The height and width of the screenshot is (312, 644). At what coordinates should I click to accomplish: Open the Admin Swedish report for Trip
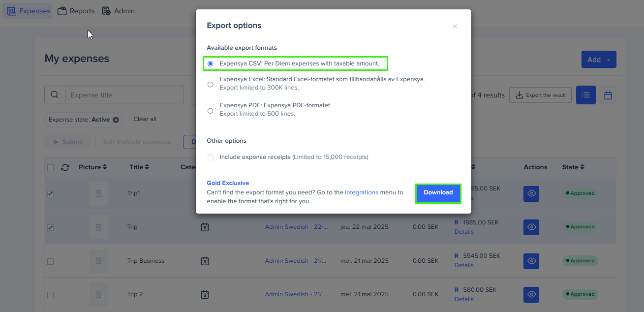point(296,227)
